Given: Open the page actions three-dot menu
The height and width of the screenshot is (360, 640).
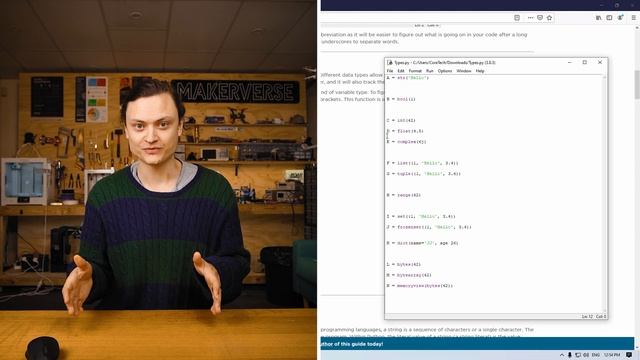Looking at the screenshot, I should tap(530, 18).
